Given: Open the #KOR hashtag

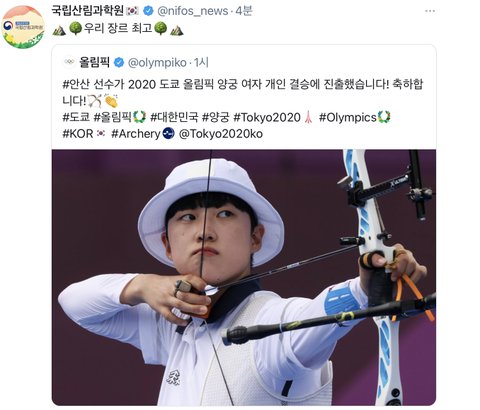Looking at the screenshot, I should tap(78, 134).
